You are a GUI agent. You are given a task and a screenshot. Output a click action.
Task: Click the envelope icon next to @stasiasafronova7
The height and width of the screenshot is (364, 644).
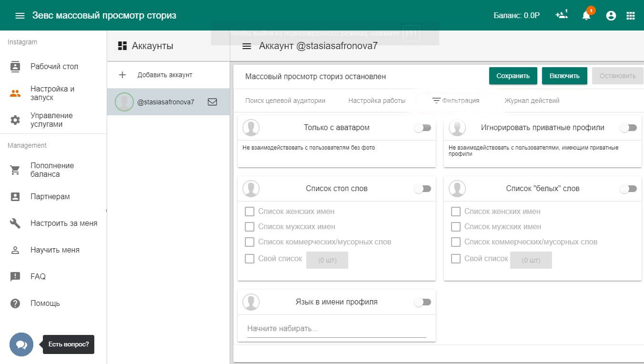pyautogui.click(x=212, y=101)
